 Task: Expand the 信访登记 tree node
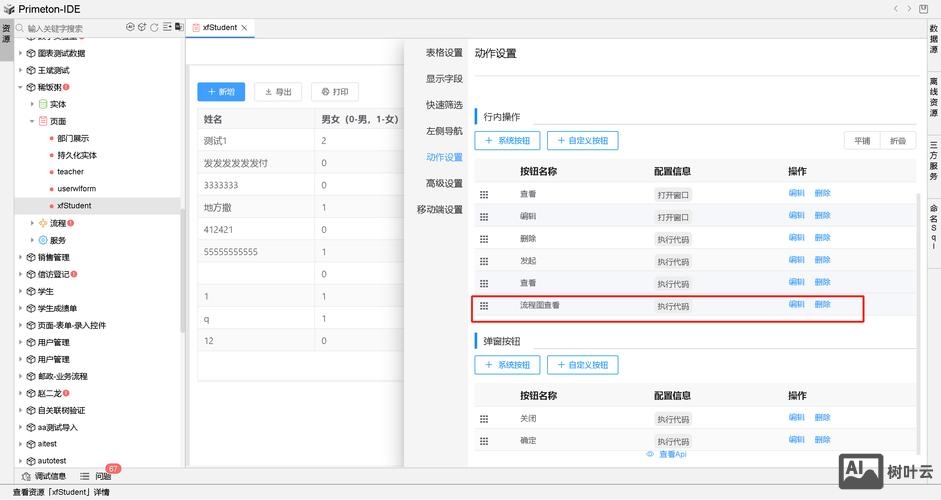click(x=20, y=274)
